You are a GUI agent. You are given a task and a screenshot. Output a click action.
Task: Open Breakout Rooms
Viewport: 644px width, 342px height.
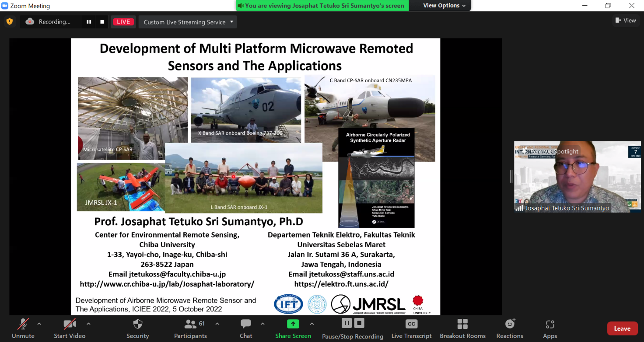(462, 328)
